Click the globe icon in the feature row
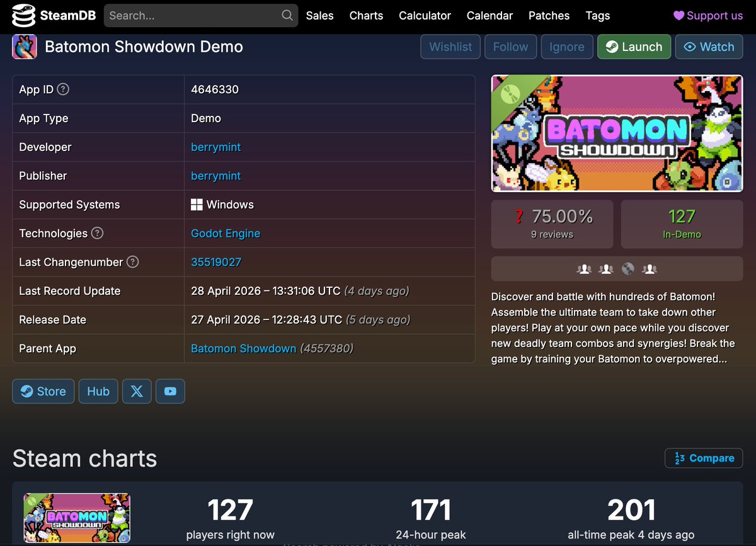Image resolution: width=756 pixels, height=546 pixels. 627,269
